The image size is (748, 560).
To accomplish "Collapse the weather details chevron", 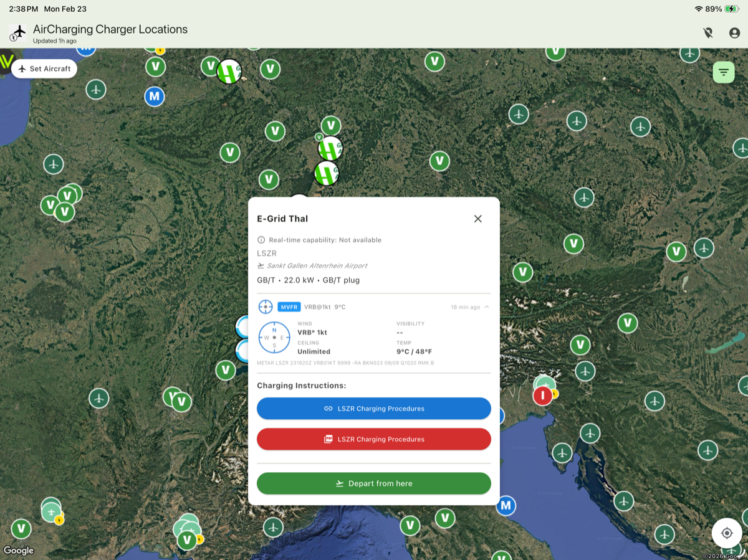I will [487, 307].
